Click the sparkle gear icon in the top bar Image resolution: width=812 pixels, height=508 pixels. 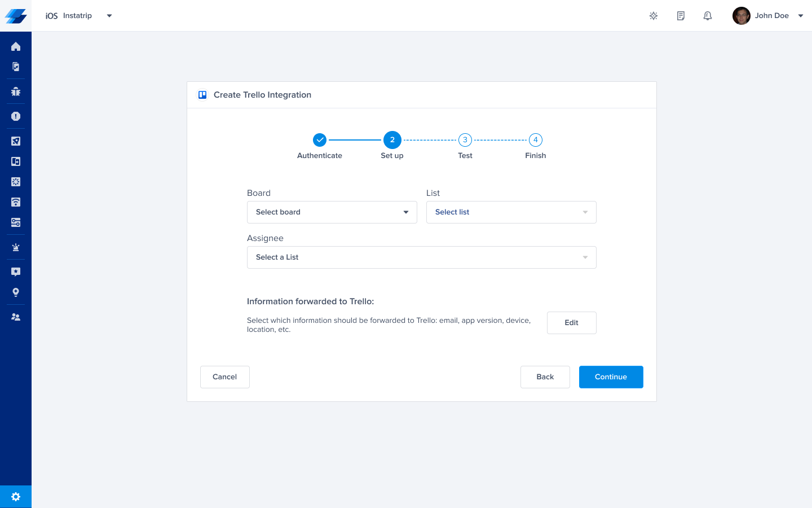[654, 16]
